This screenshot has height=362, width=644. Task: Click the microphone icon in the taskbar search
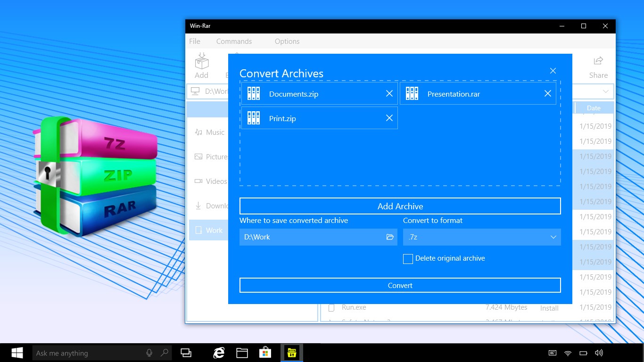tap(149, 353)
